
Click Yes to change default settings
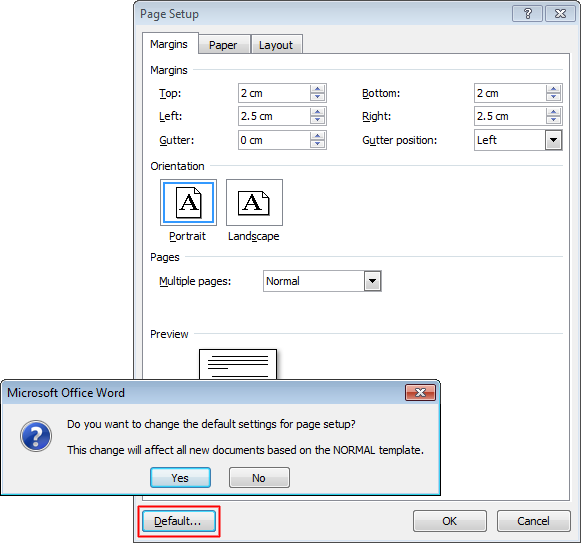180,478
